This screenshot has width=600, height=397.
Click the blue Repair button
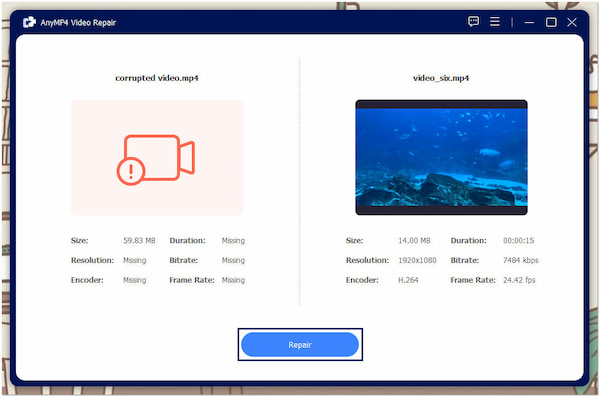300,345
